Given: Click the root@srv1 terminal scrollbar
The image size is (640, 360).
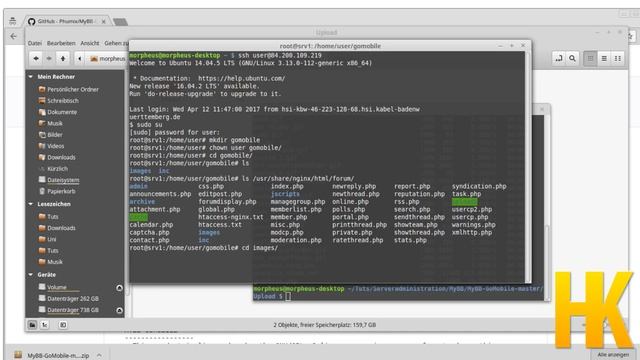Looking at the screenshot, I should point(528,167).
